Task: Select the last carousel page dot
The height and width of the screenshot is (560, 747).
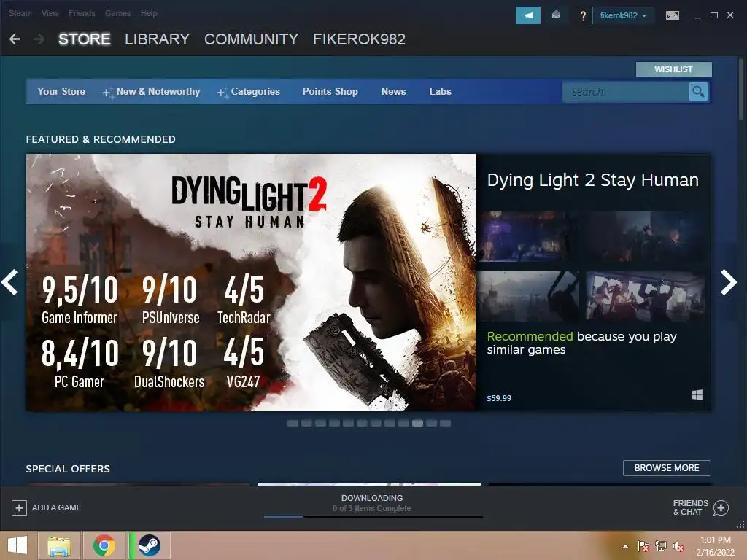Action: point(446,424)
